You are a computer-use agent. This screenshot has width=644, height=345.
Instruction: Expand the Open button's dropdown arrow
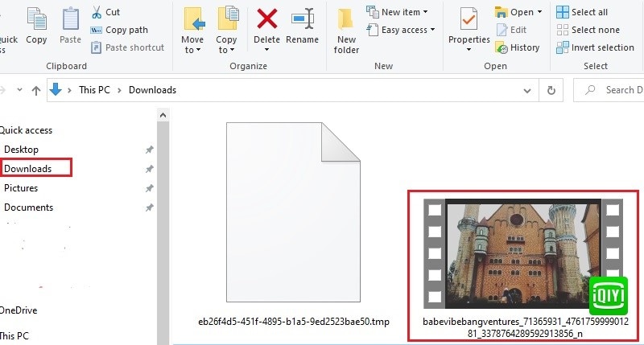click(539, 12)
